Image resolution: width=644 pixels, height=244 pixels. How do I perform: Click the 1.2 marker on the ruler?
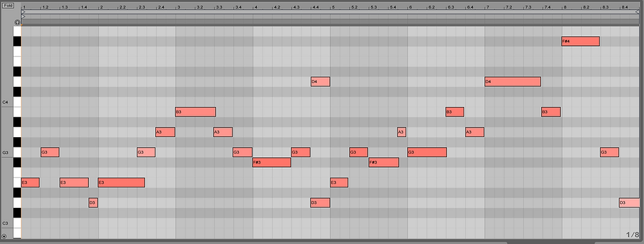coord(45,7)
